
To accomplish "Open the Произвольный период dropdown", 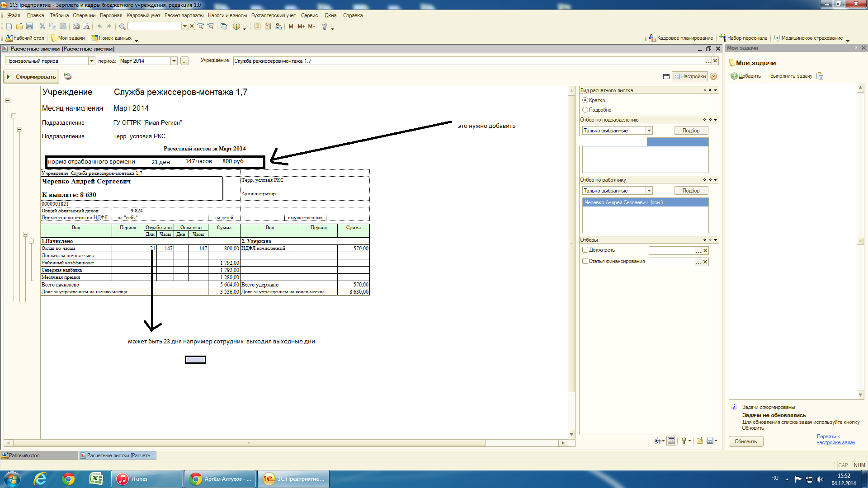I will (x=92, y=61).
